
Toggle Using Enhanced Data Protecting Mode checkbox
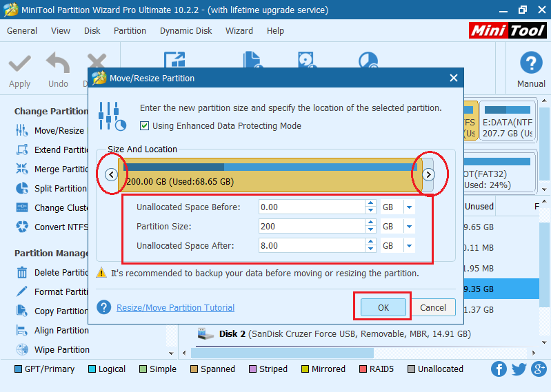pos(144,125)
